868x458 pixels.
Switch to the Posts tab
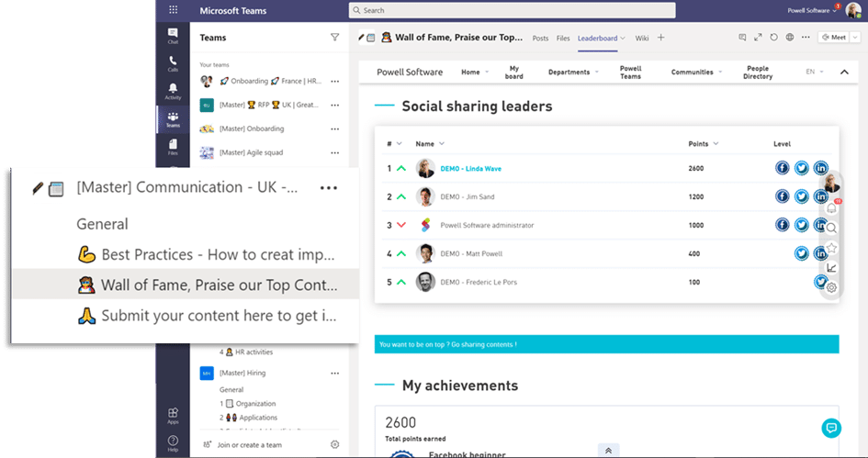point(540,39)
